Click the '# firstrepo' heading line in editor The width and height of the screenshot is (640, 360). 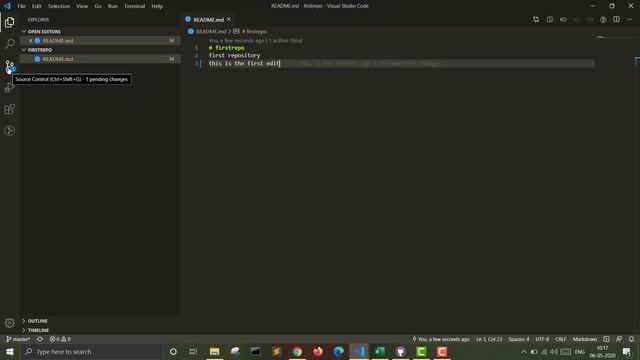click(x=227, y=48)
